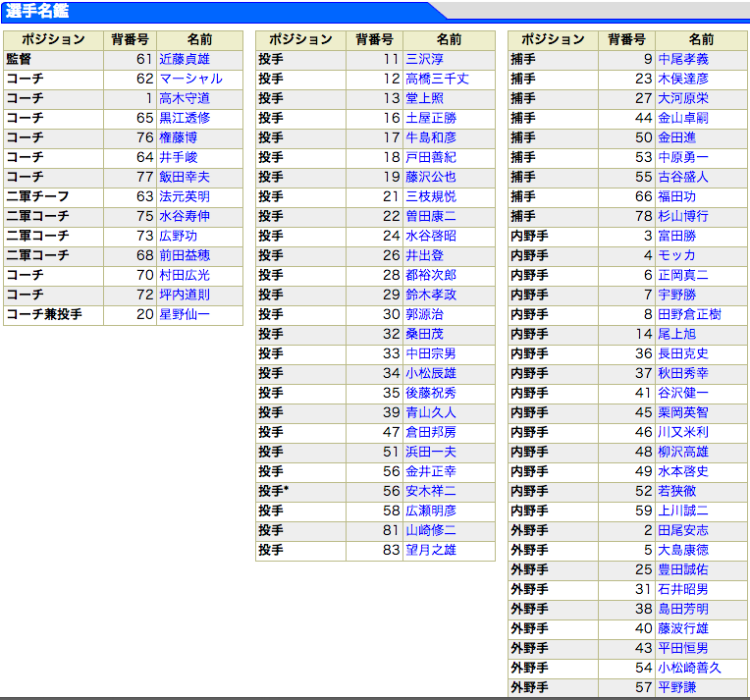Open the 桑田茂 link

[x=425, y=334]
